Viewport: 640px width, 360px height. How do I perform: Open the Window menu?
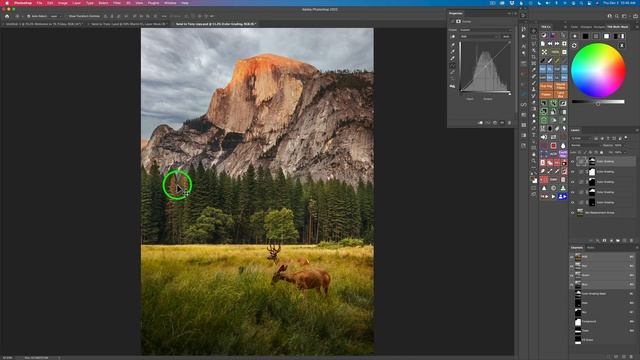click(x=170, y=3)
